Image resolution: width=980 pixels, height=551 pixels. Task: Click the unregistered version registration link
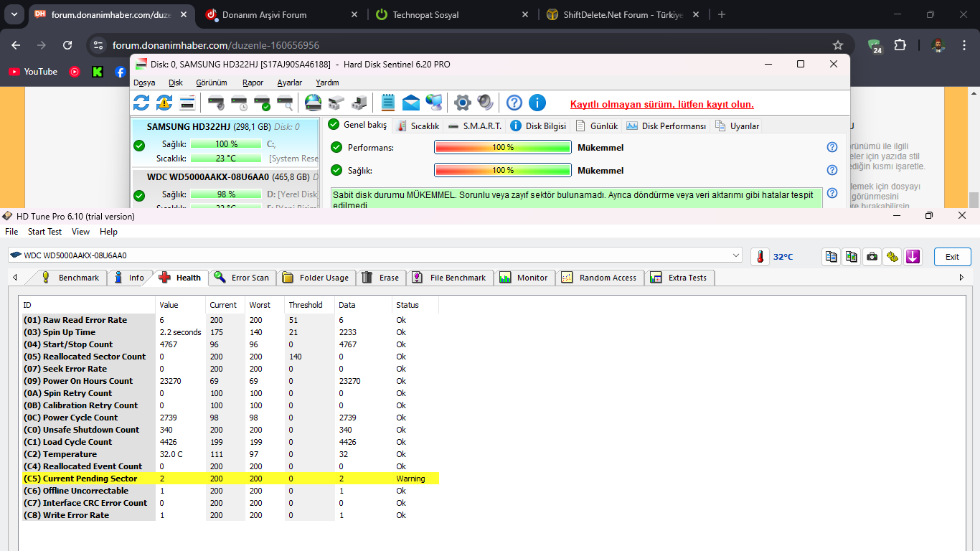tap(662, 104)
